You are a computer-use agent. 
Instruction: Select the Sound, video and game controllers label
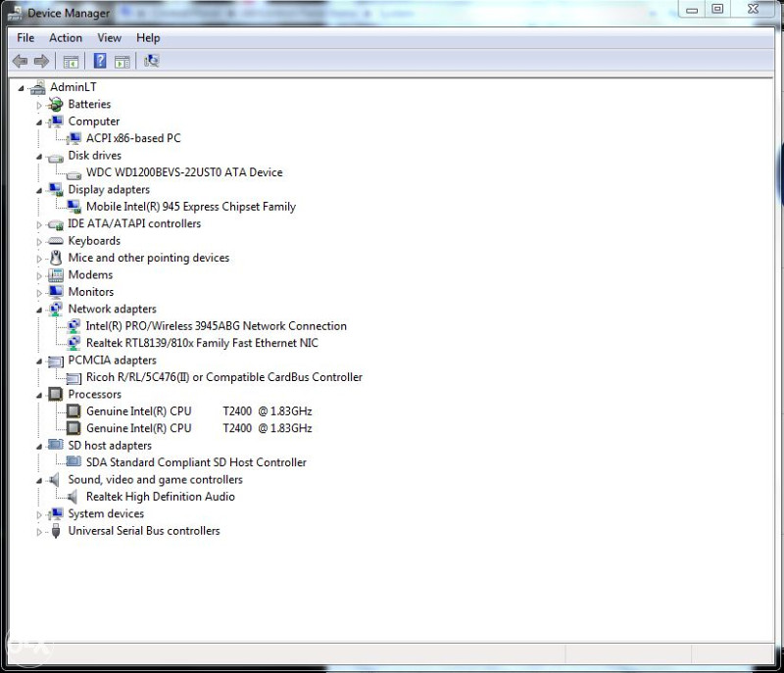pos(156,480)
